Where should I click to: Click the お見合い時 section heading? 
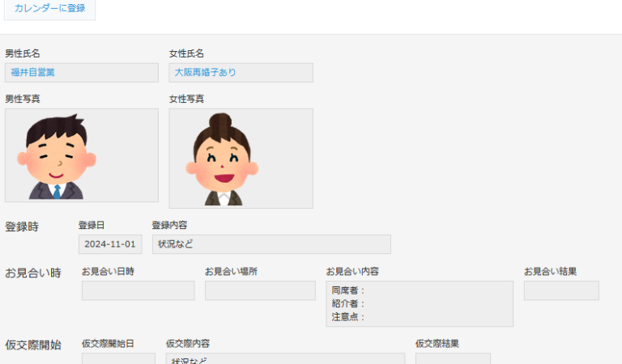click(33, 273)
